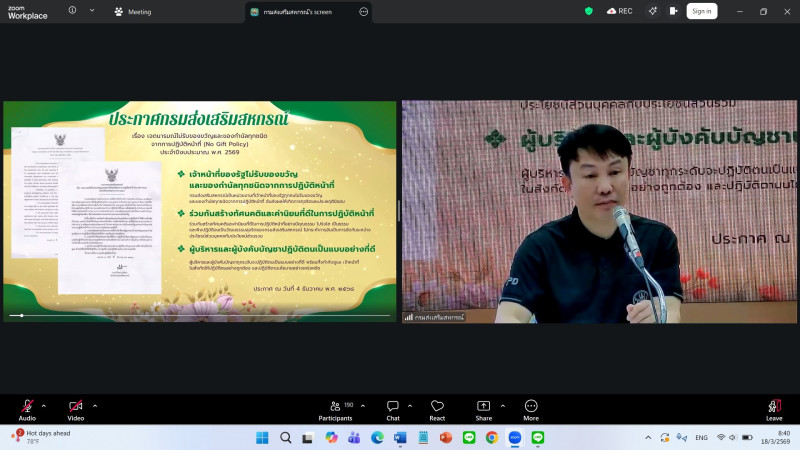Unmute the microphone with Audio button
The width and height of the screenshot is (800, 450).
click(26, 408)
